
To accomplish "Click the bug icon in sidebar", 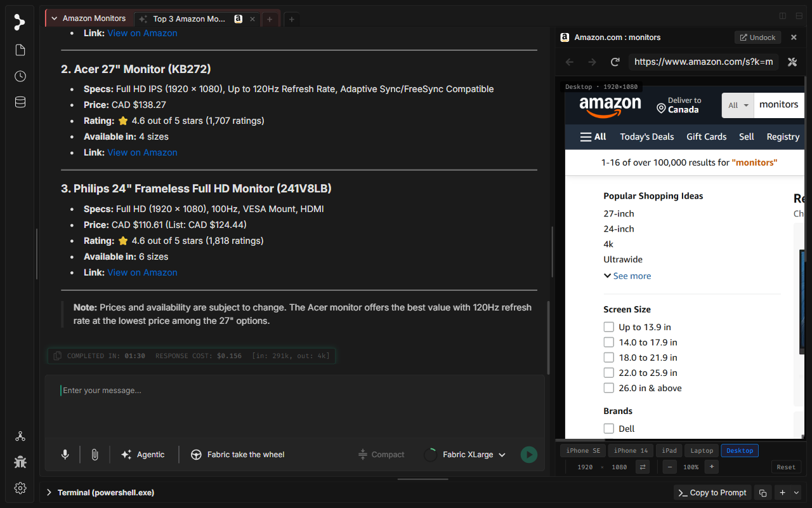I will (20, 462).
